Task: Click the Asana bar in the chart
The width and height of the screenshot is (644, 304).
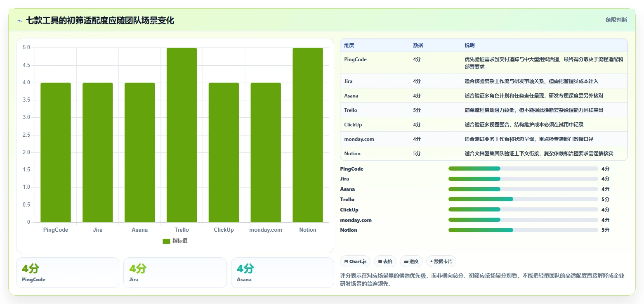Action: pos(140,152)
